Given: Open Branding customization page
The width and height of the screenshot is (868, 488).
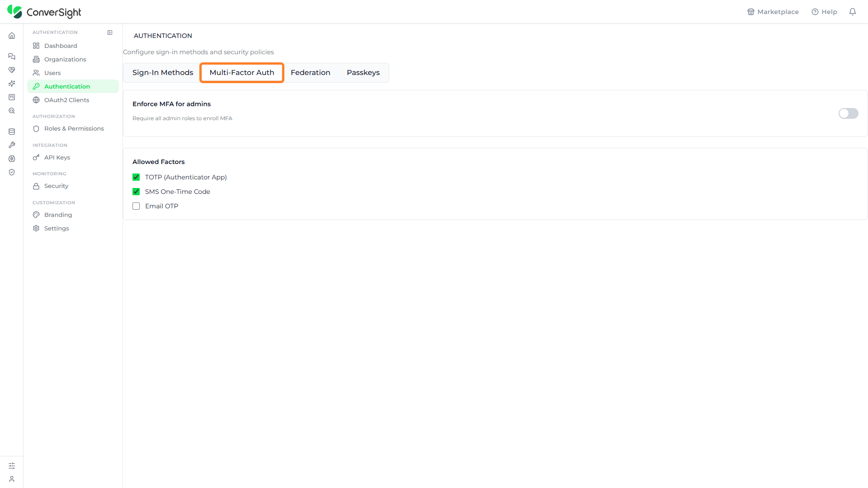Looking at the screenshot, I should click(x=73, y=215).
